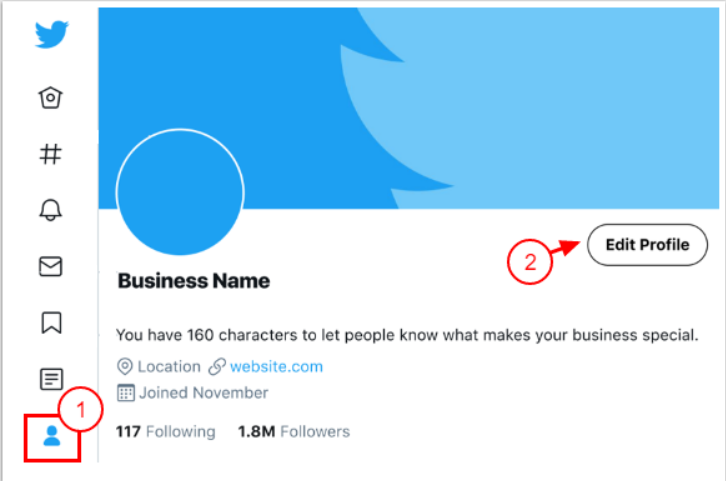Image resolution: width=726 pixels, height=481 pixels.
Task: Select the Profile person icon
Action: click(x=51, y=435)
